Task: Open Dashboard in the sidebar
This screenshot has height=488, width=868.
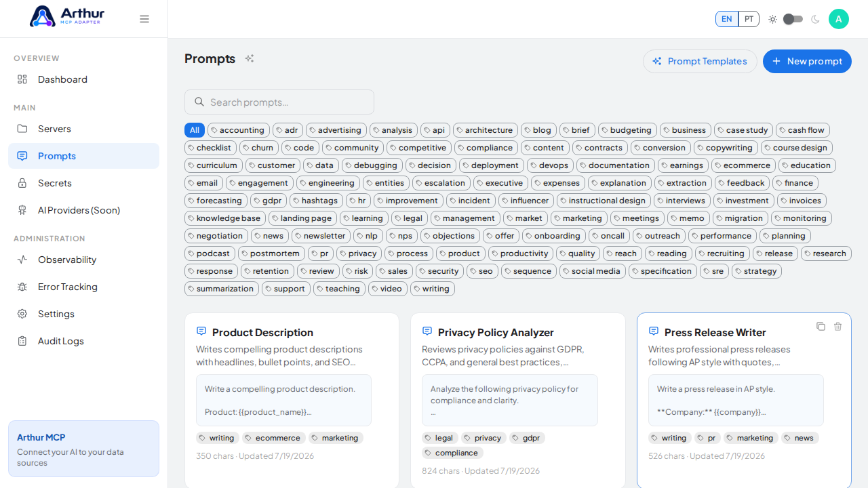Action: pos(83,79)
